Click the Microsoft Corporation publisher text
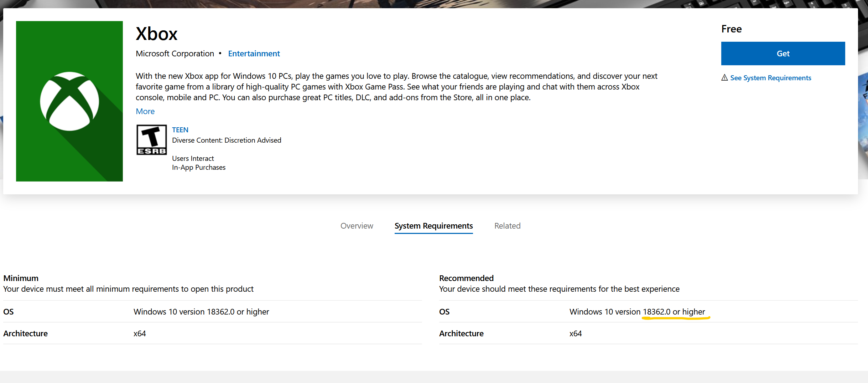Screen dimensions: 868x383 (175, 53)
